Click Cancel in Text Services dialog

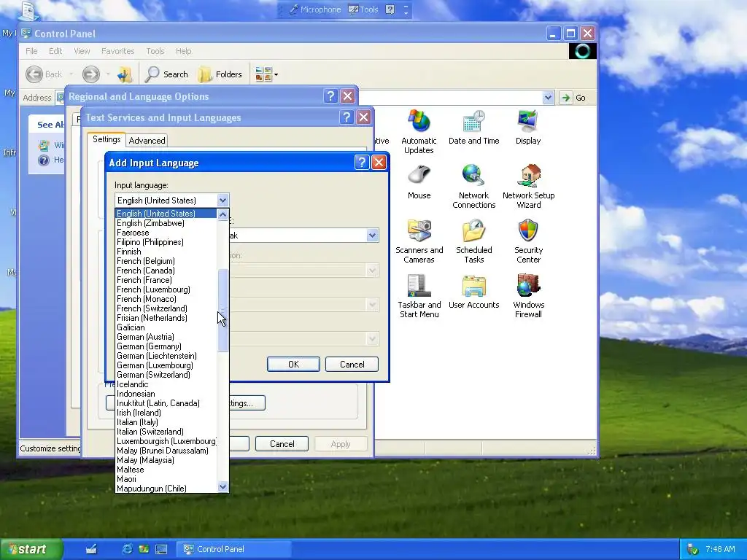pyautogui.click(x=282, y=444)
